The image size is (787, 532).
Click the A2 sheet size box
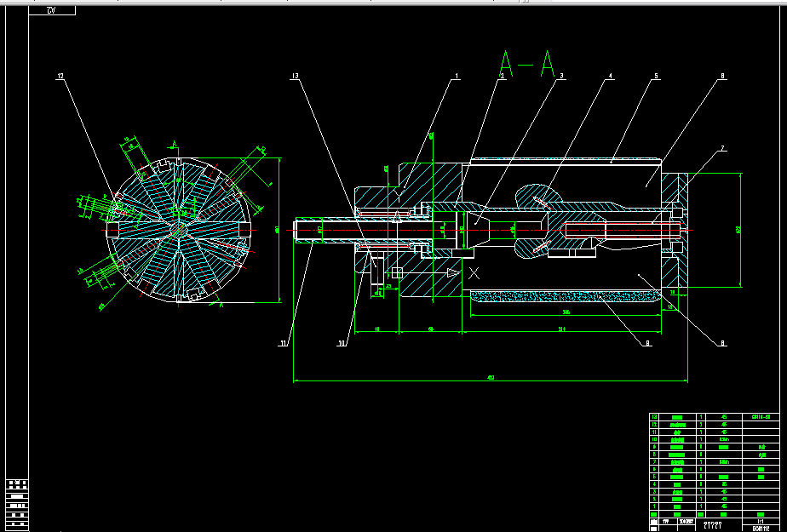(x=52, y=10)
